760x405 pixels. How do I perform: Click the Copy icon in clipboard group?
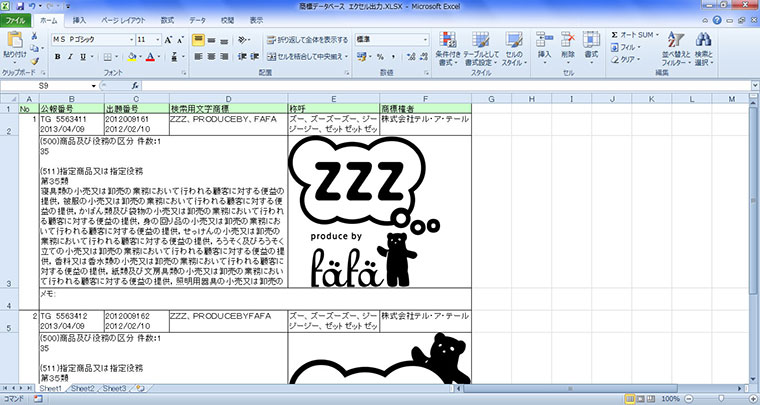pyautogui.click(x=33, y=48)
